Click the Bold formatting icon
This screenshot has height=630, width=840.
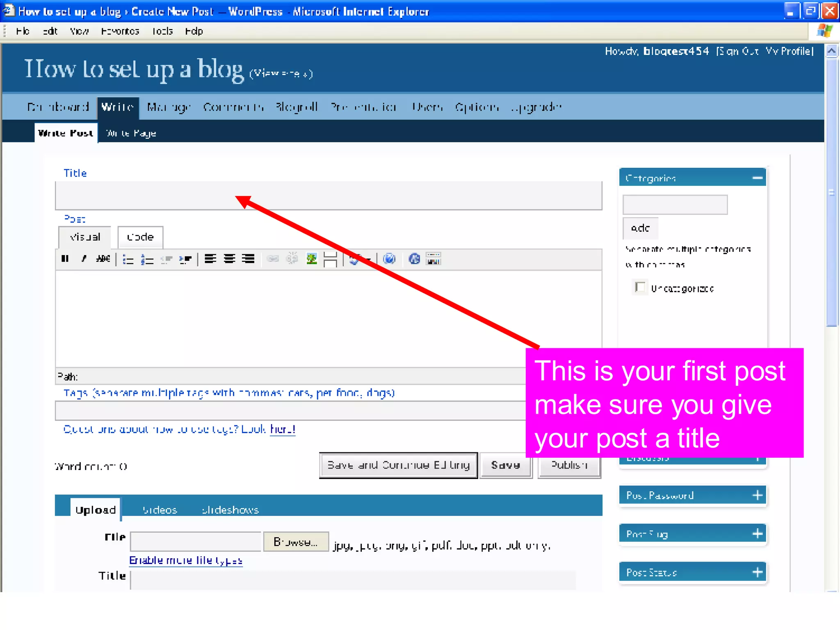tap(65, 259)
